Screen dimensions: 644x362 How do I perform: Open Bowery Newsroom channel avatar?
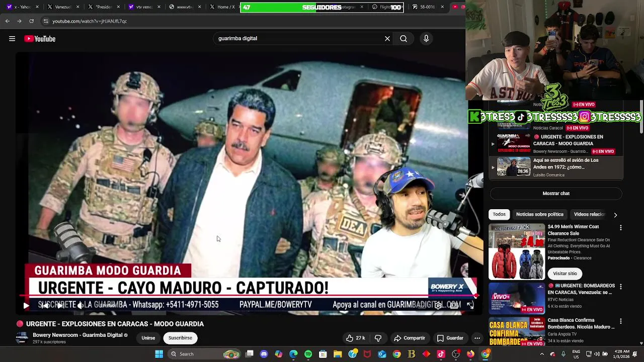22,338
